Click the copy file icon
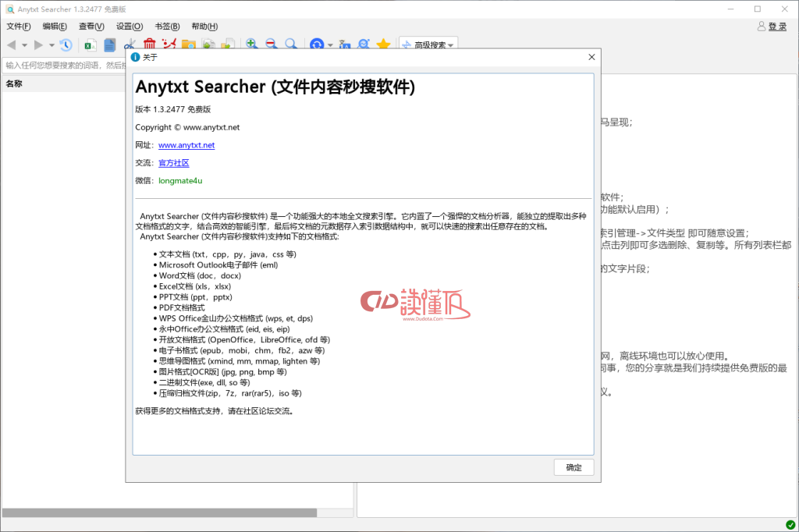This screenshot has height=532, width=799. (x=209, y=44)
